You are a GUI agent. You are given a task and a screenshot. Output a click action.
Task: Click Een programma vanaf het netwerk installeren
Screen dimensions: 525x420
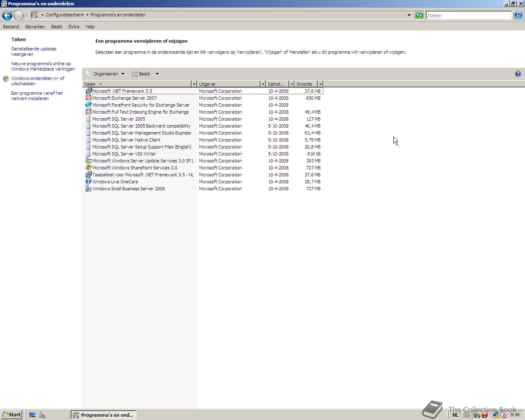pyautogui.click(x=37, y=96)
